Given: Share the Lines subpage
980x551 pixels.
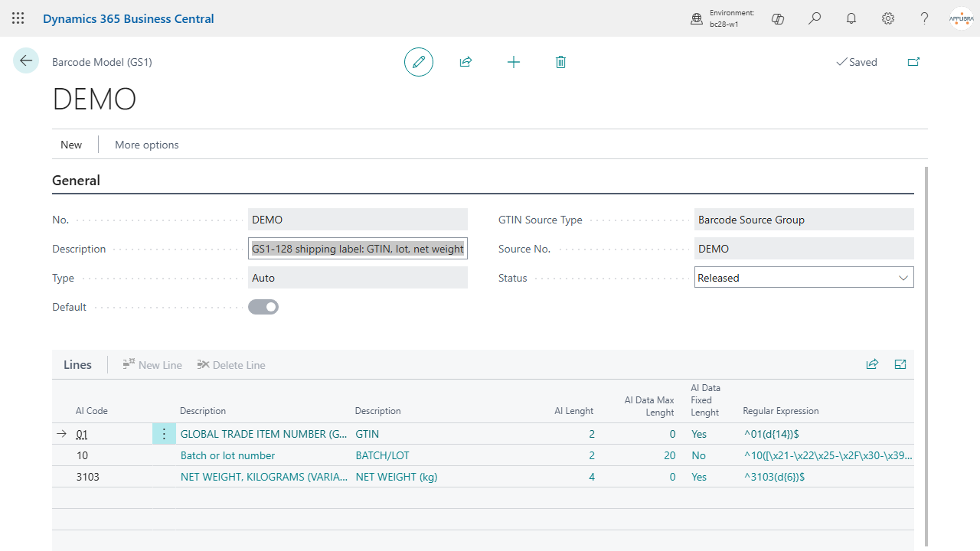Looking at the screenshot, I should coord(872,364).
